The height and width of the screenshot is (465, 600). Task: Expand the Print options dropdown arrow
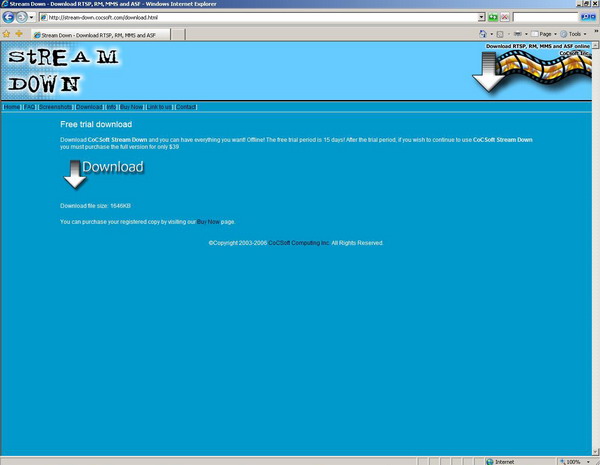(526, 34)
